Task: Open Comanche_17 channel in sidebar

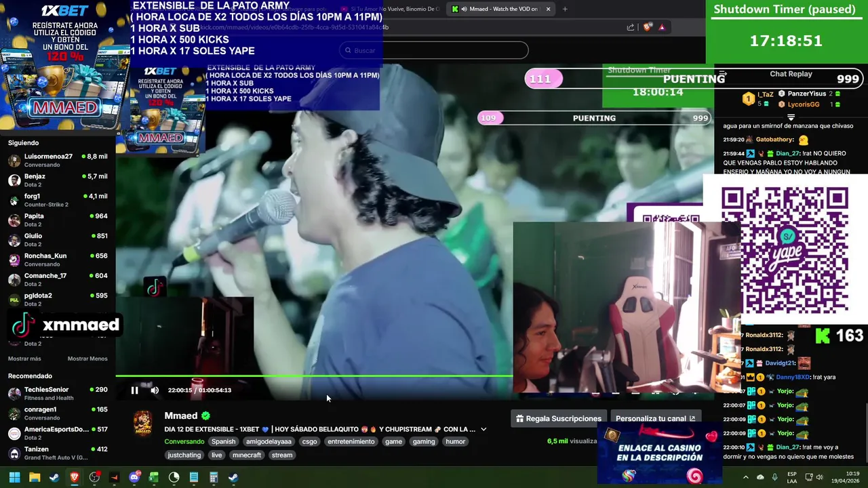Action: tap(58, 279)
